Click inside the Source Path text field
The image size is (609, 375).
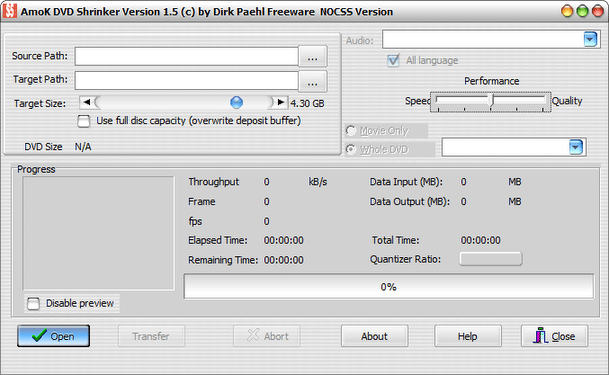(x=187, y=57)
